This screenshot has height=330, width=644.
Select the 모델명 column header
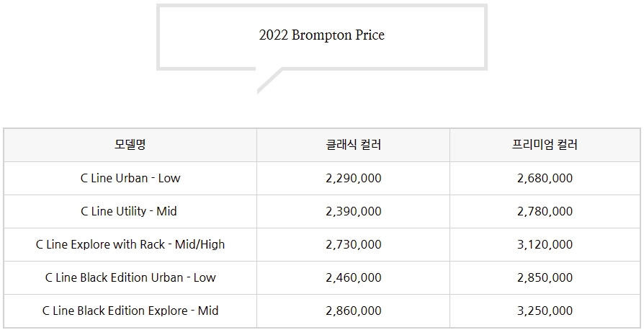pos(130,145)
